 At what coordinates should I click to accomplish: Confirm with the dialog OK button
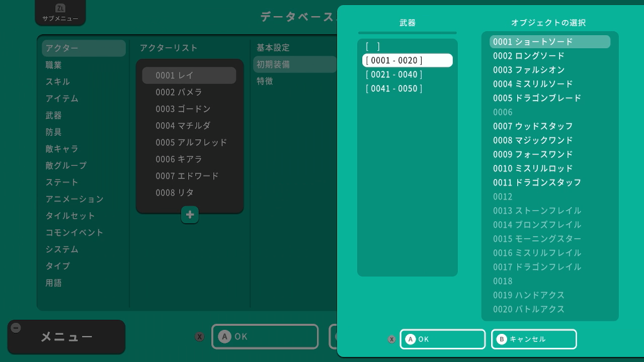pyautogui.click(x=443, y=339)
